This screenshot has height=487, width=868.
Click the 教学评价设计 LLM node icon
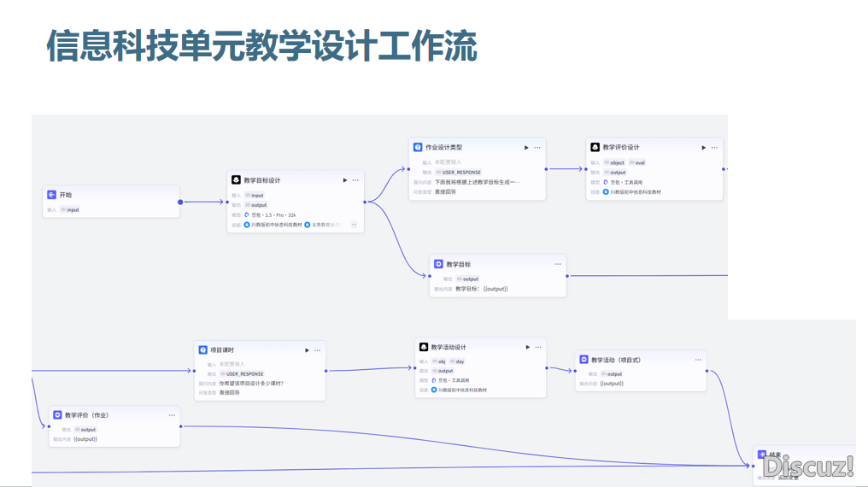pyautogui.click(x=595, y=148)
